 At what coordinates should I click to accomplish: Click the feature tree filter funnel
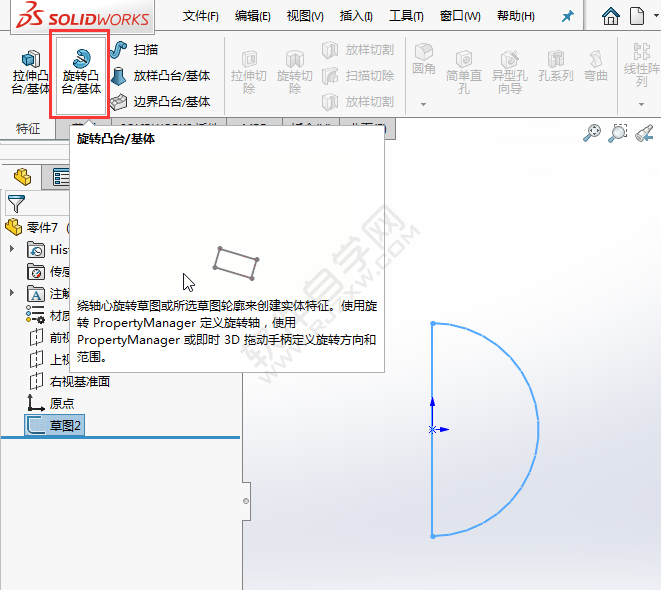point(16,204)
